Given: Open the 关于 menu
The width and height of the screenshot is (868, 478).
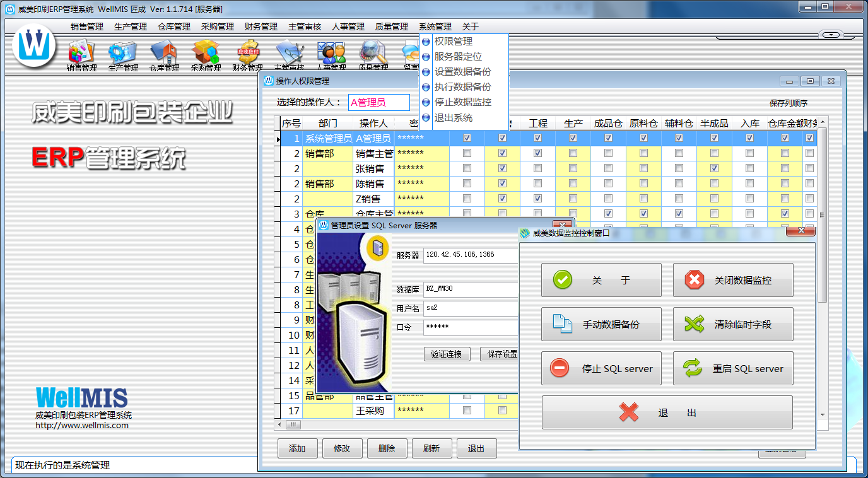Looking at the screenshot, I should 471,26.
